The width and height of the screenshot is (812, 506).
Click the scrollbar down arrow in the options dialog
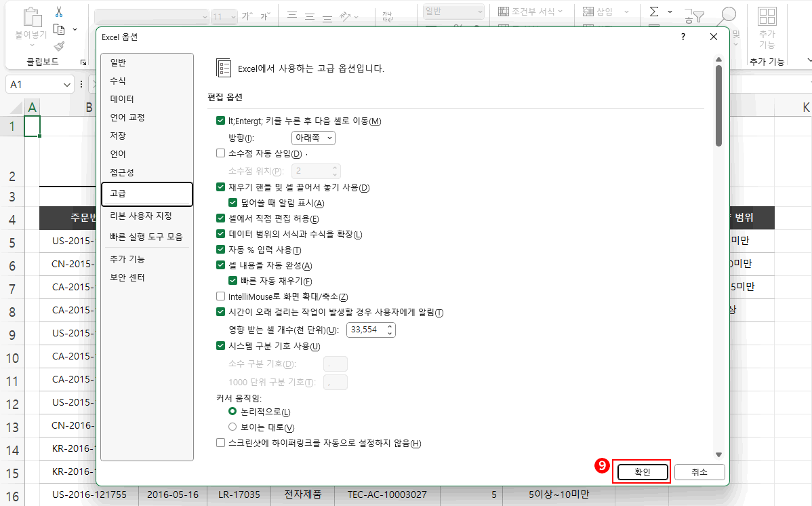[718, 454]
